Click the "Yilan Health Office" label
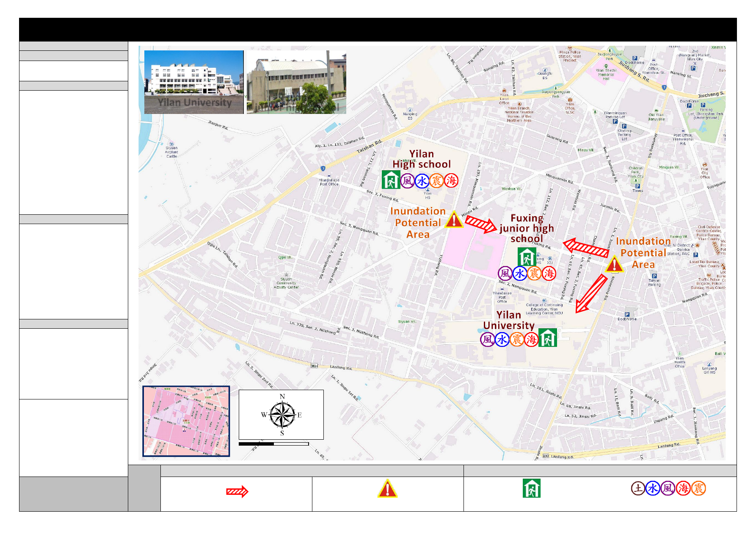The width and height of the screenshot is (756, 535). point(679,362)
